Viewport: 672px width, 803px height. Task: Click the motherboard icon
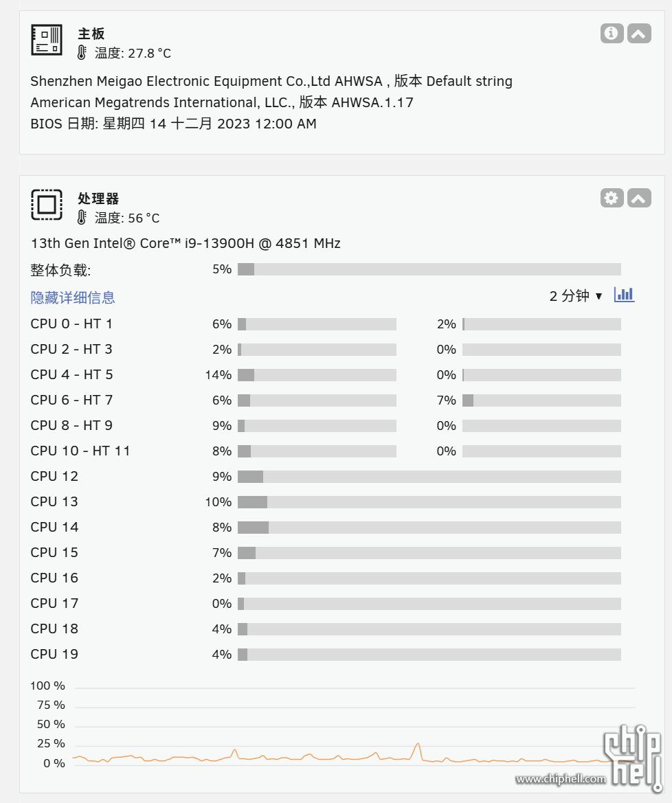coord(46,40)
